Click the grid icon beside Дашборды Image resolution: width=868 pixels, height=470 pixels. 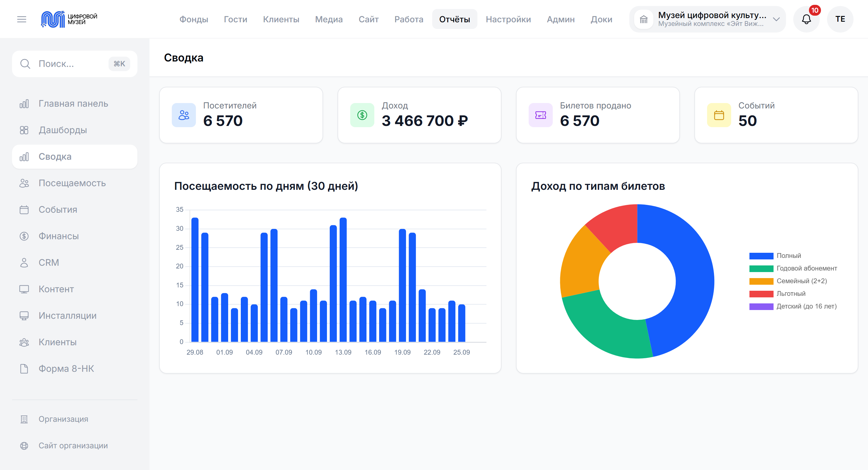point(24,130)
